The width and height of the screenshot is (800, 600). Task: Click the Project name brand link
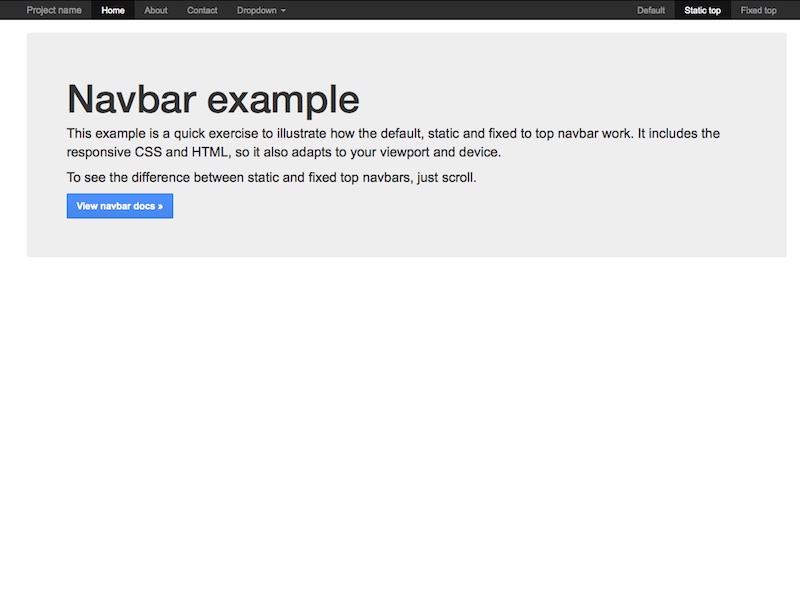54,10
